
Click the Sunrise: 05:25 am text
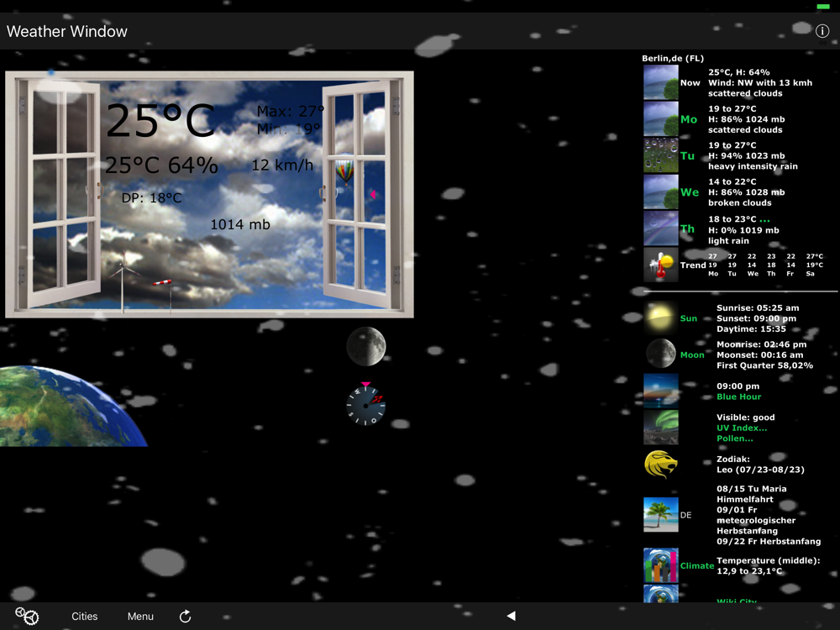(x=758, y=308)
